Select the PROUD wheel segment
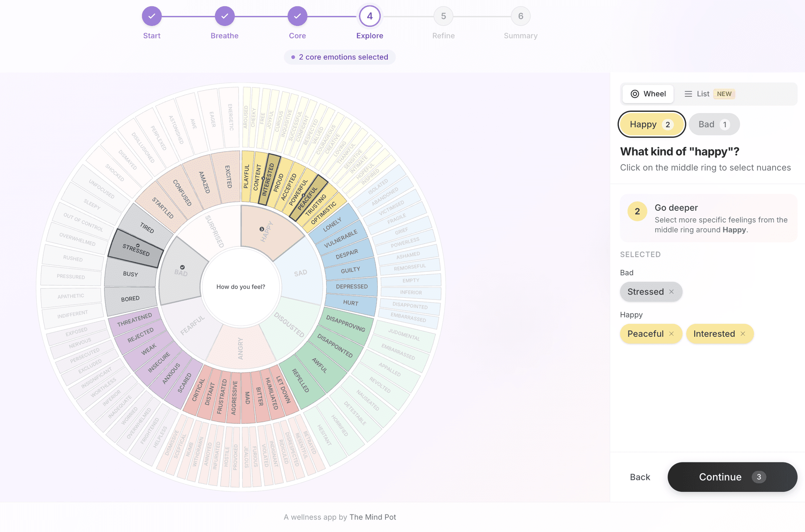The width and height of the screenshot is (805, 532). click(278, 182)
